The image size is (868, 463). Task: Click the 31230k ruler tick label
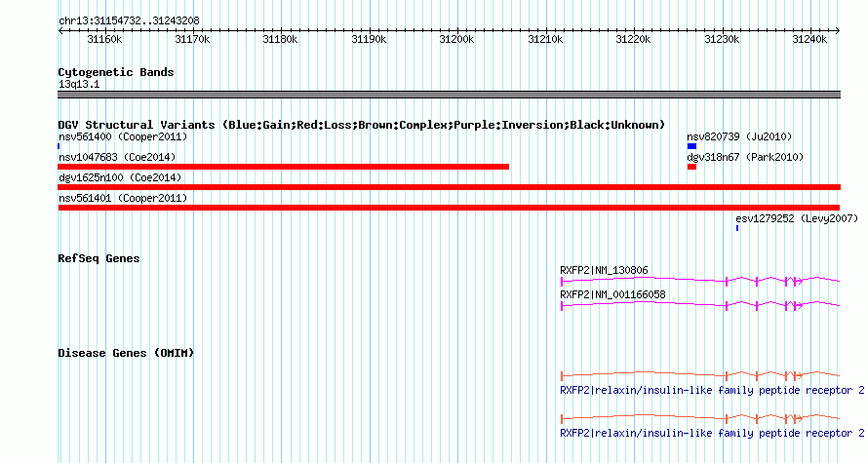pos(722,39)
